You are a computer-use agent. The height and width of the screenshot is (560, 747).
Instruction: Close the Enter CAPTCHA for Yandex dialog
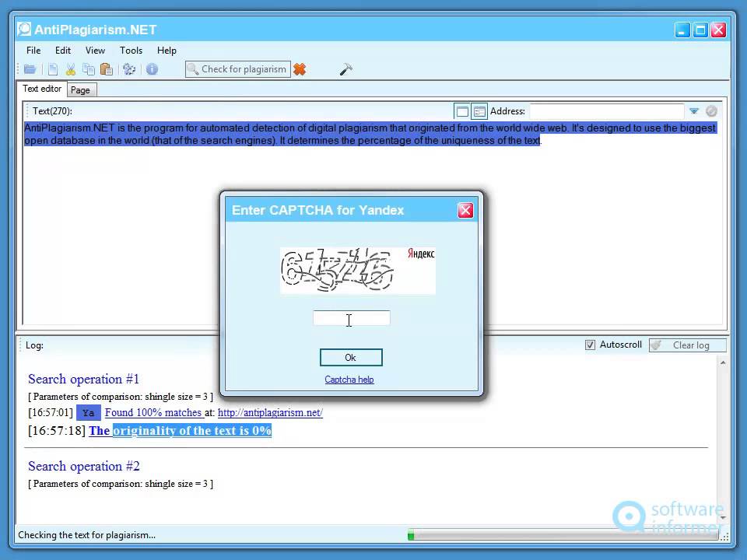coord(465,210)
